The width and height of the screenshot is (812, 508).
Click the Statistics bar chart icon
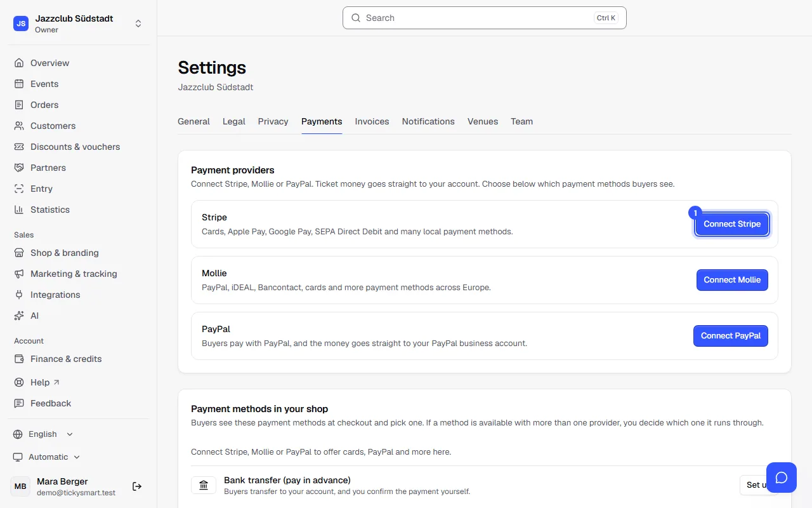pos(19,210)
